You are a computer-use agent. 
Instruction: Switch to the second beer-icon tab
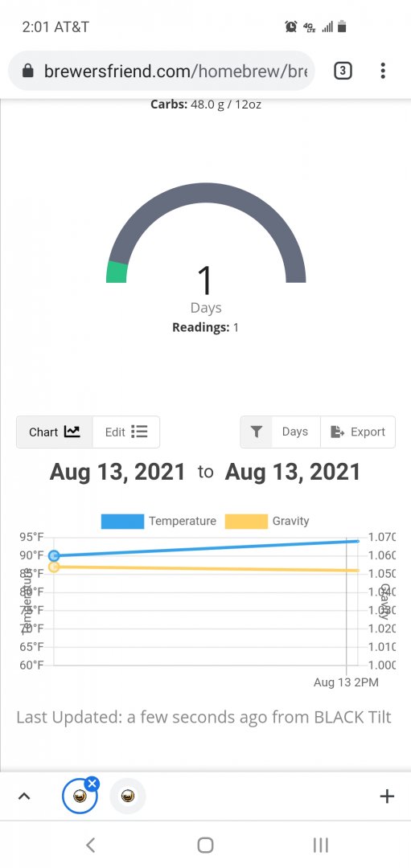click(x=128, y=796)
